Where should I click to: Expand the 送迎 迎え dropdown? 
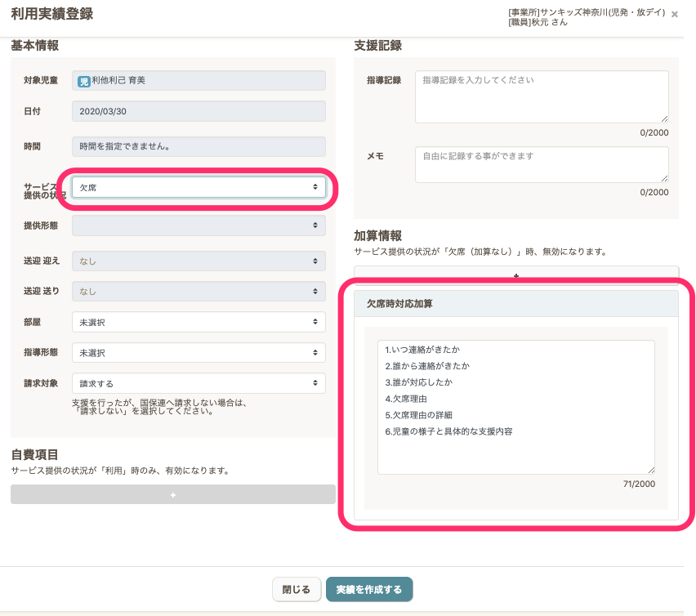click(x=199, y=261)
